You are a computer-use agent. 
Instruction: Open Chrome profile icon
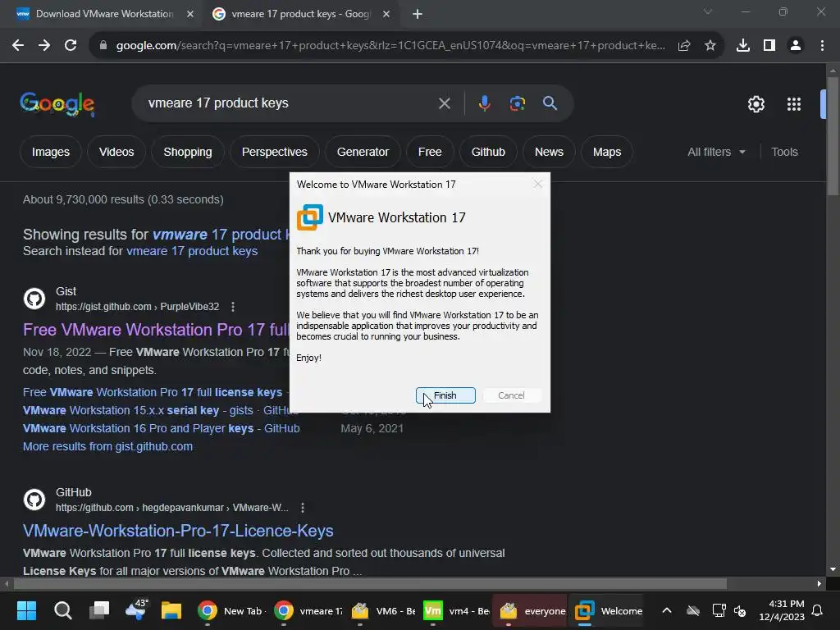coord(796,46)
